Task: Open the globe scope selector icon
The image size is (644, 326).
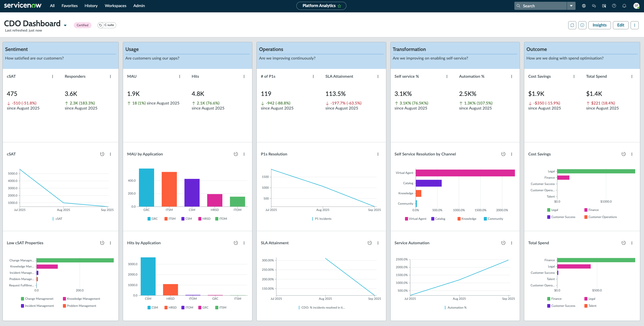Action: 584,6
